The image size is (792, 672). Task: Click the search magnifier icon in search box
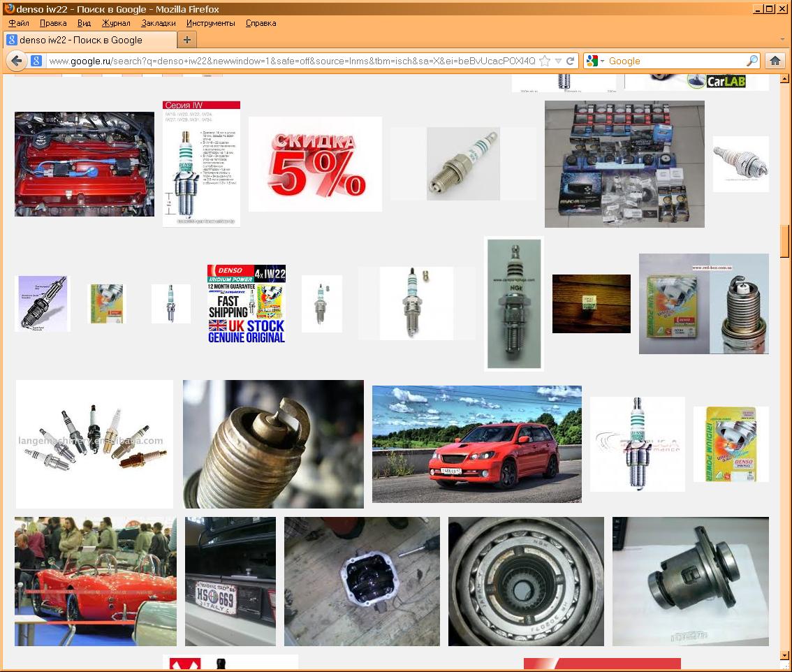click(751, 61)
